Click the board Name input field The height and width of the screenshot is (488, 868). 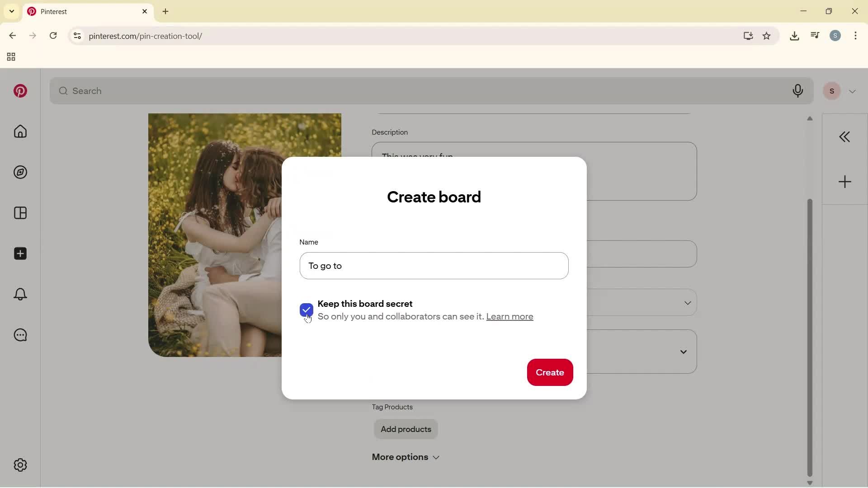pyautogui.click(x=434, y=266)
